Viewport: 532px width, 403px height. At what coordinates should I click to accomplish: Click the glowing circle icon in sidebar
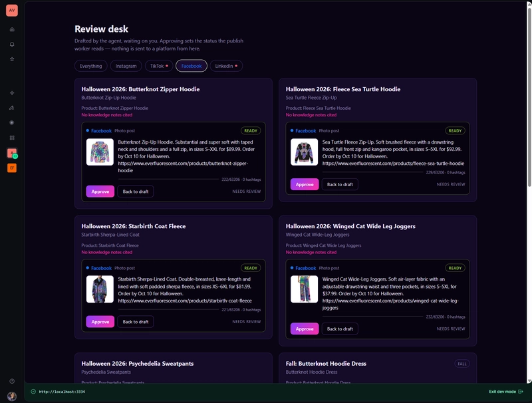[x=12, y=123]
